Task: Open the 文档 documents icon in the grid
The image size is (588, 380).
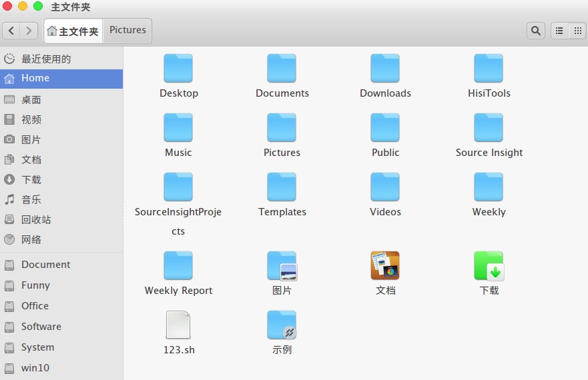Action: point(385,265)
